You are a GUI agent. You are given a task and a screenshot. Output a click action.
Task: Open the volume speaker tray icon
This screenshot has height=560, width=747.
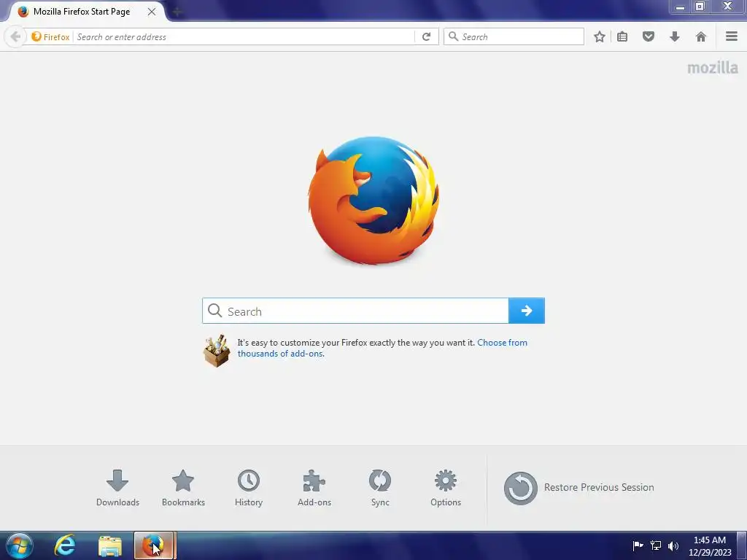click(x=673, y=545)
